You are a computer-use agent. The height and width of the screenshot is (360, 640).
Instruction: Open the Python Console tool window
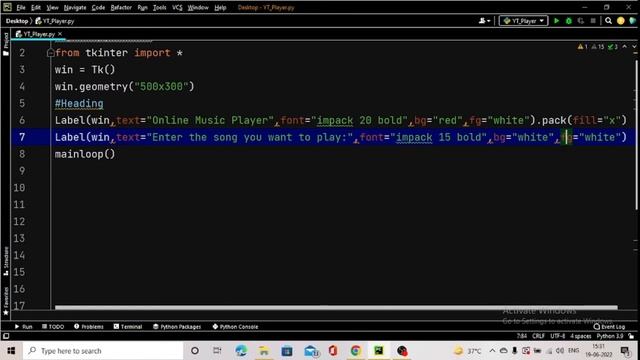click(x=235, y=327)
